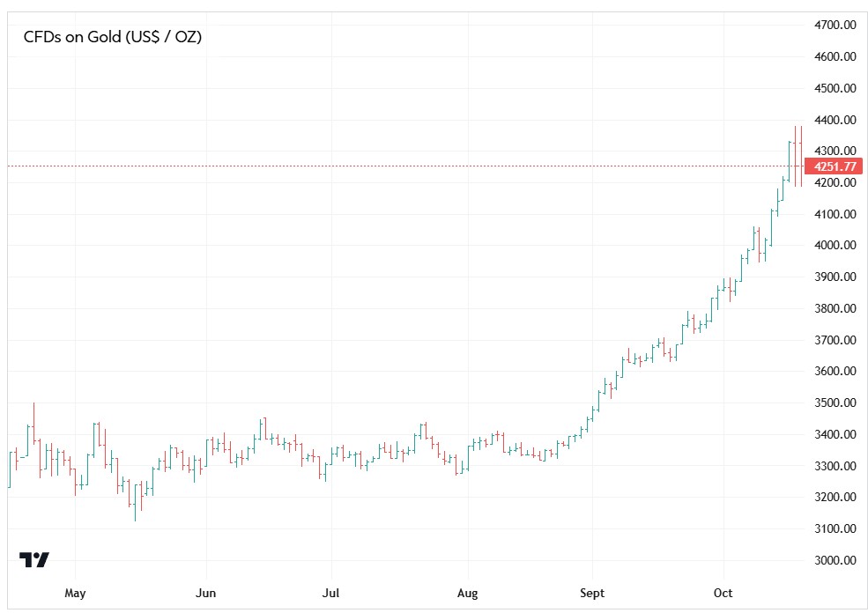Select the Sept time axis label
Viewport: 868px width, 613px height.
coord(593,593)
